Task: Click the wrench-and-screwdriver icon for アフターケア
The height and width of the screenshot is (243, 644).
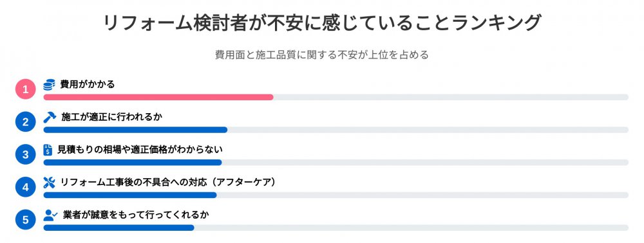Action: 50,183
